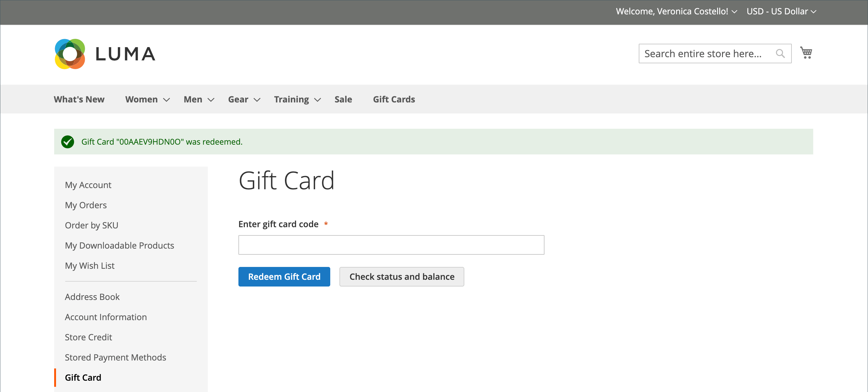Viewport: 868px width, 392px height.
Task: Go to the Sale menu item
Action: (343, 99)
